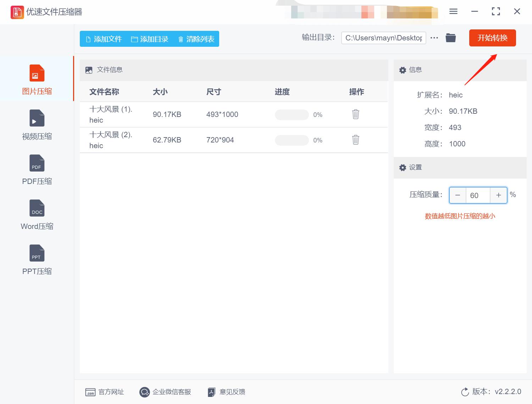Start conversion with the 开始转换 button

pos(492,38)
